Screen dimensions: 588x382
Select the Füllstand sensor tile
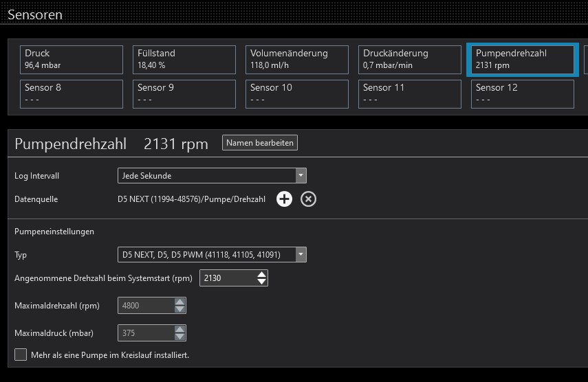(x=184, y=60)
